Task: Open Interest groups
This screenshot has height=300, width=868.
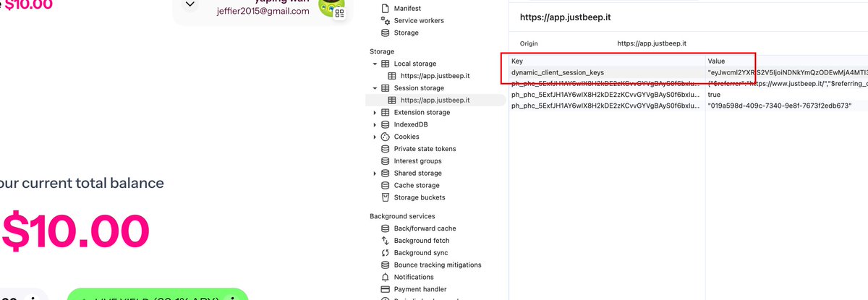Action: pyautogui.click(x=417, y=161)
